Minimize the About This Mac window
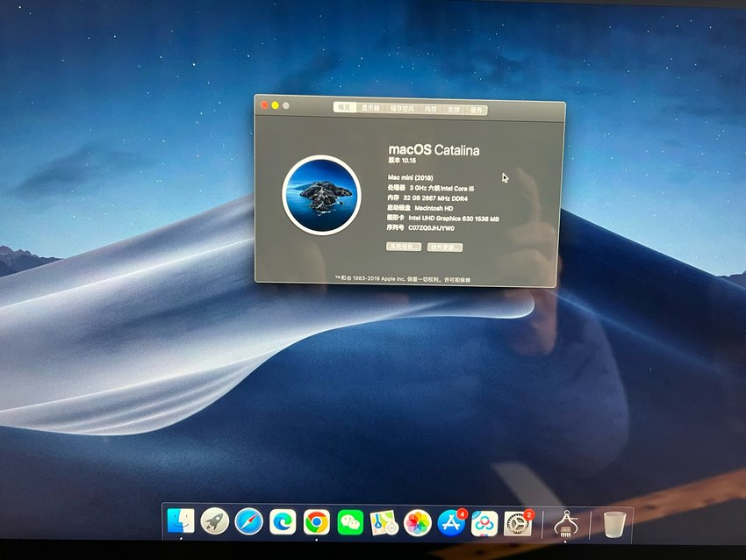Viewport: 746px width, 560px height. tap(275, 105)
